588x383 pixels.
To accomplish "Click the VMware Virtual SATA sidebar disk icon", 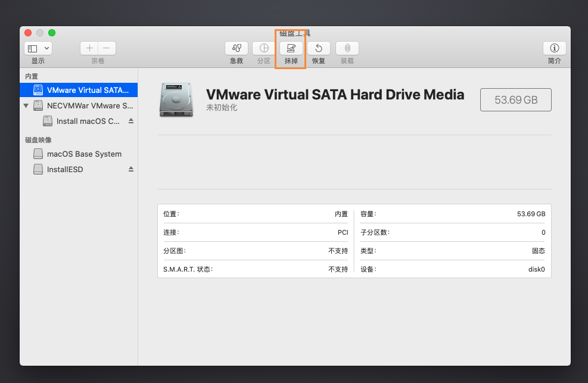I will click(38, 90).
